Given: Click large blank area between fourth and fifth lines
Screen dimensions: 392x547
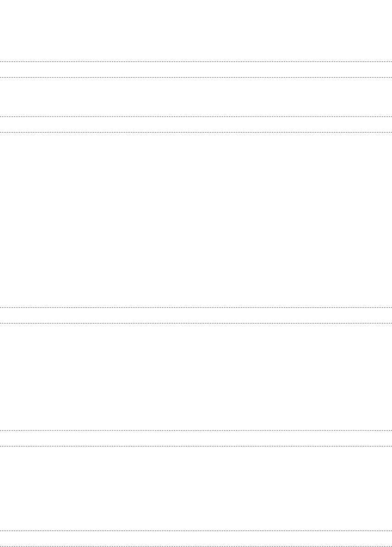Looking at the screenshot, I should 196,220.
